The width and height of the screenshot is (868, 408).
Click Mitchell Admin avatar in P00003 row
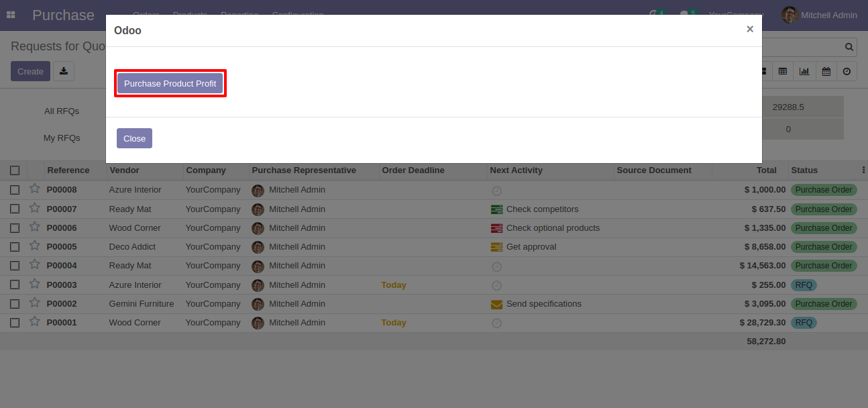[x=258, y=285]
